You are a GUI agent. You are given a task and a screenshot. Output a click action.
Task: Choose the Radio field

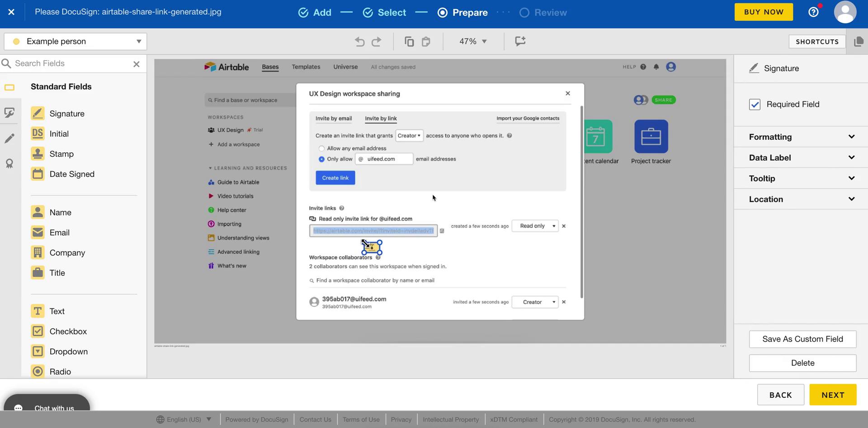pyautogui.click(x=51, y=371)
